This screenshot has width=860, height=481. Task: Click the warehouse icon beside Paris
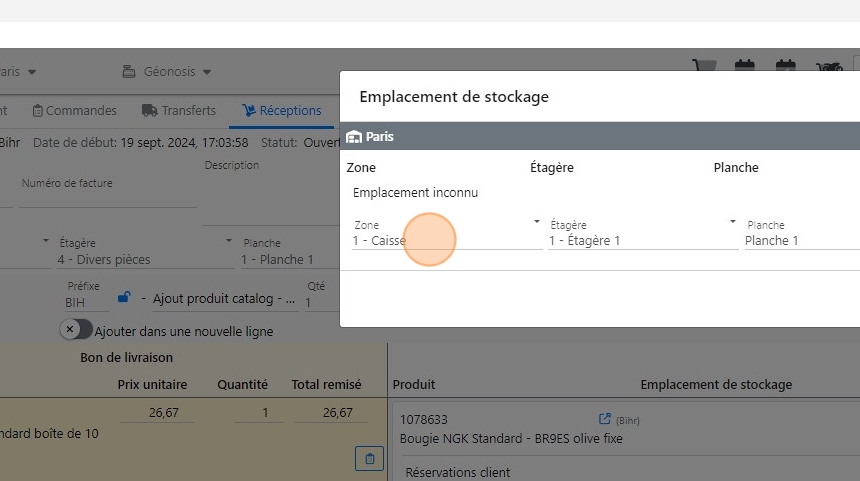[x=354, y=137]
